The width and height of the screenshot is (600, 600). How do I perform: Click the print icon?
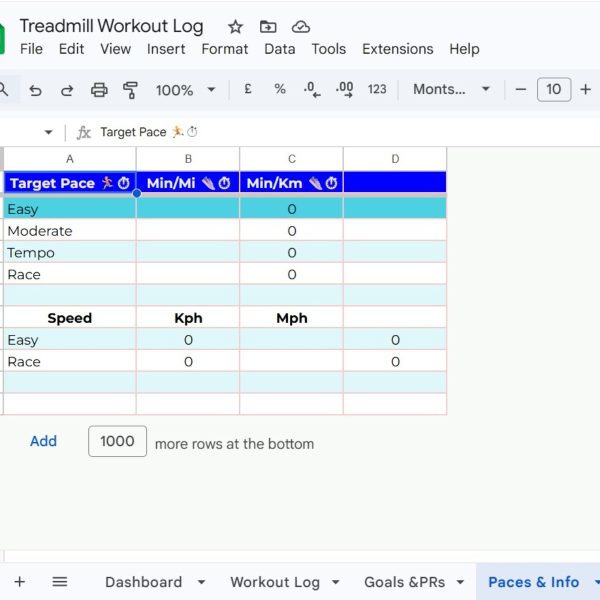(x=99, y=90)
